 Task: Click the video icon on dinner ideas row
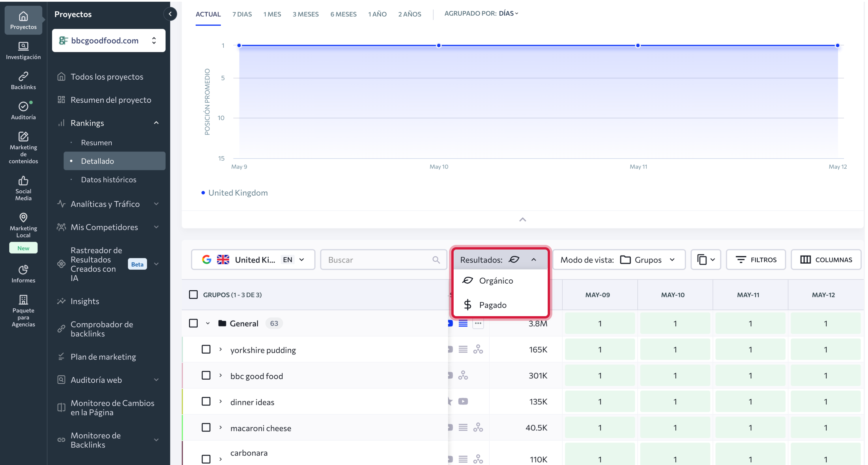pyautogui.click(x=463, y=401)
